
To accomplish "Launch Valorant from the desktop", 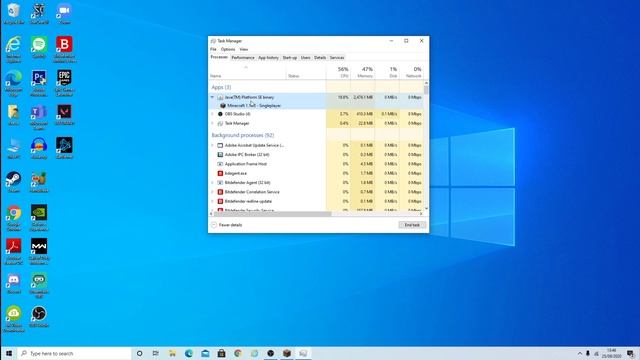I will (x=64, y=115).
